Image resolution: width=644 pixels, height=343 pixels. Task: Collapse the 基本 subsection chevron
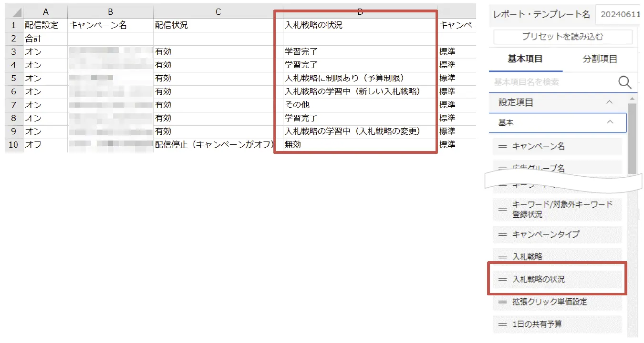pyautogui.click(x=610, y=122)
